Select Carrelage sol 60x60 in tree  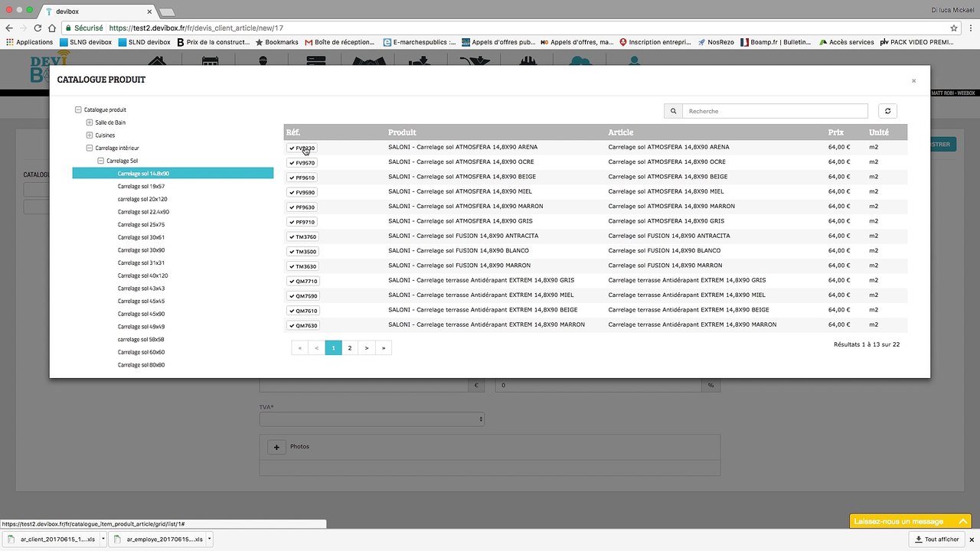click(x=141, y=352)
